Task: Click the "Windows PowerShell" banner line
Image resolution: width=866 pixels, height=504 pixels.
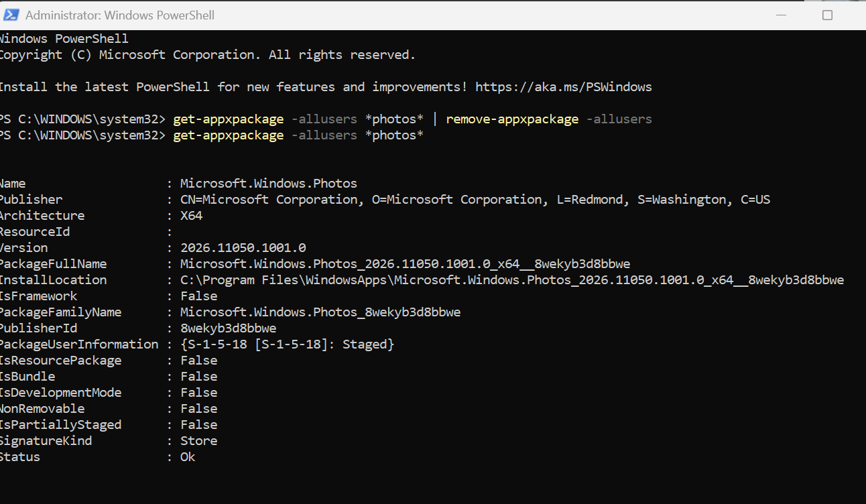Action: pos(64,39)
